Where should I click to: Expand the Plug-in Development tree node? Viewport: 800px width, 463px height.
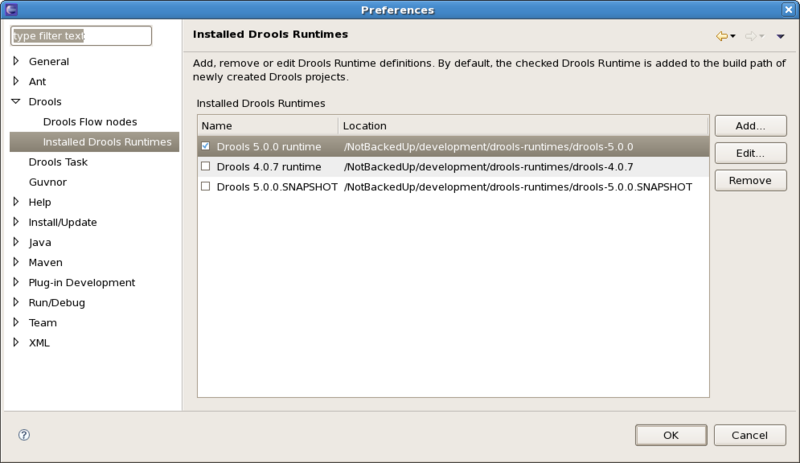click(16, 282)
